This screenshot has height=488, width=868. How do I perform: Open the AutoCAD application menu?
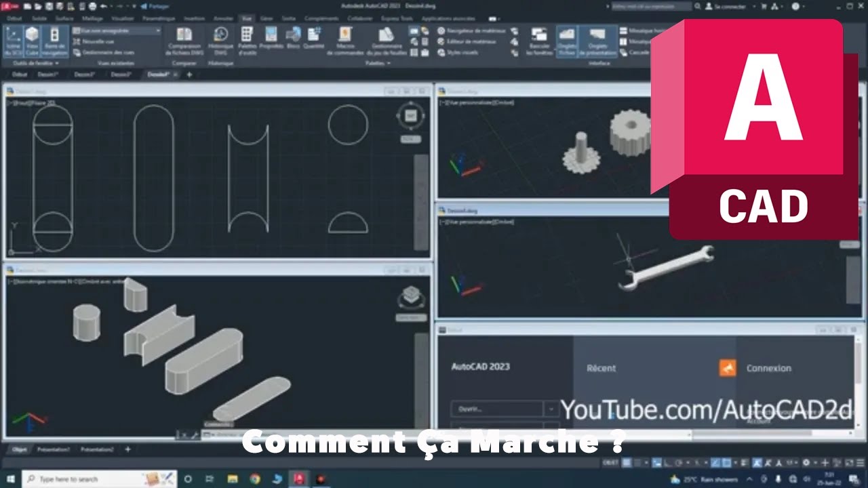[10, 6]
